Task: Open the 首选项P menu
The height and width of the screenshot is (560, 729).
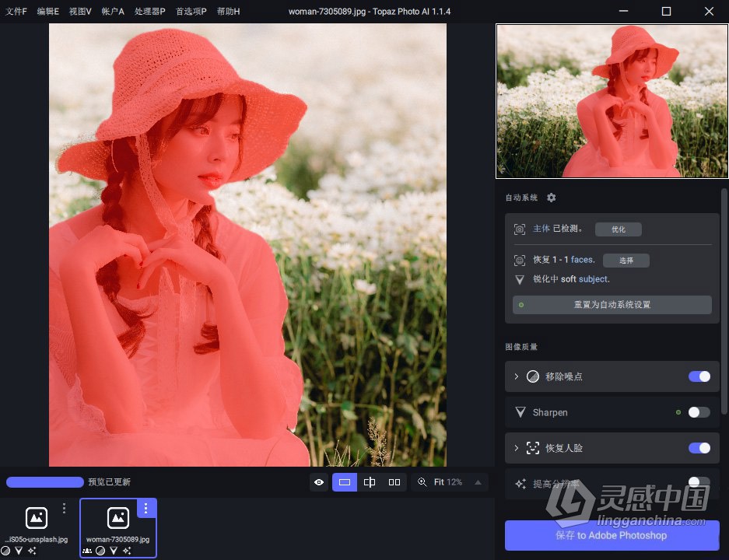Action: [191, 11]
